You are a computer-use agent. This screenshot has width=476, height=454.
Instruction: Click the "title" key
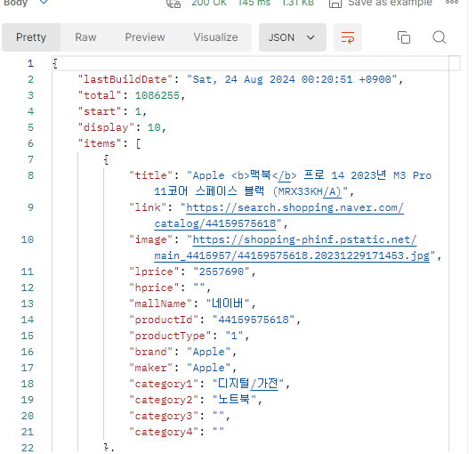[151, 175]
